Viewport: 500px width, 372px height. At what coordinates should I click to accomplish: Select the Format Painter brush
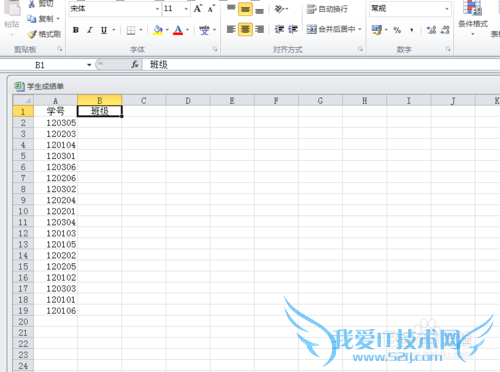point(44,34)
